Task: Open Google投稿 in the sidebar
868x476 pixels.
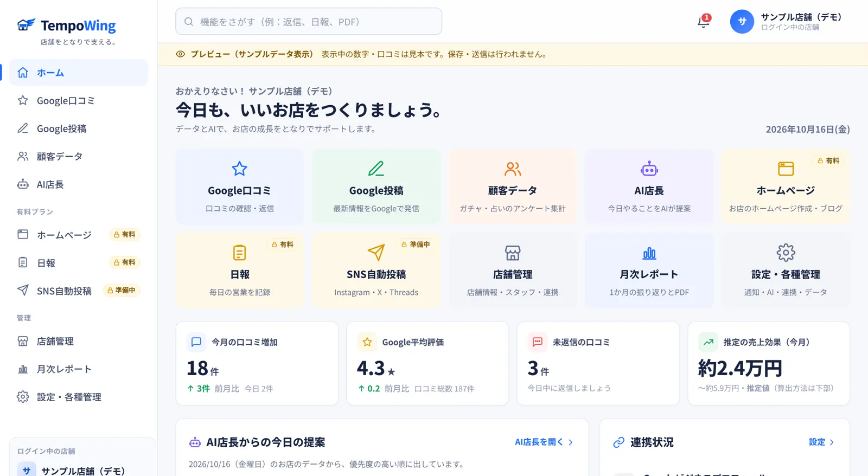Action: [79, 128]
